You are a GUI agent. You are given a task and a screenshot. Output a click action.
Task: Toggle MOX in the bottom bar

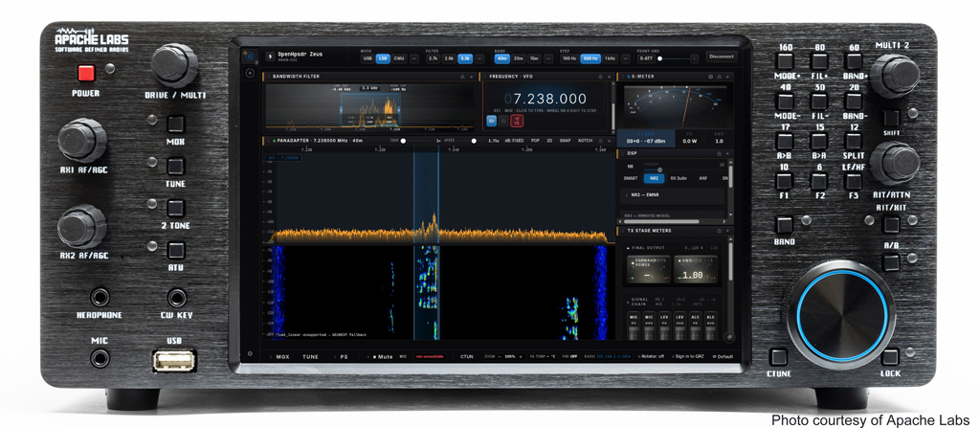click(x=282, y=356)
